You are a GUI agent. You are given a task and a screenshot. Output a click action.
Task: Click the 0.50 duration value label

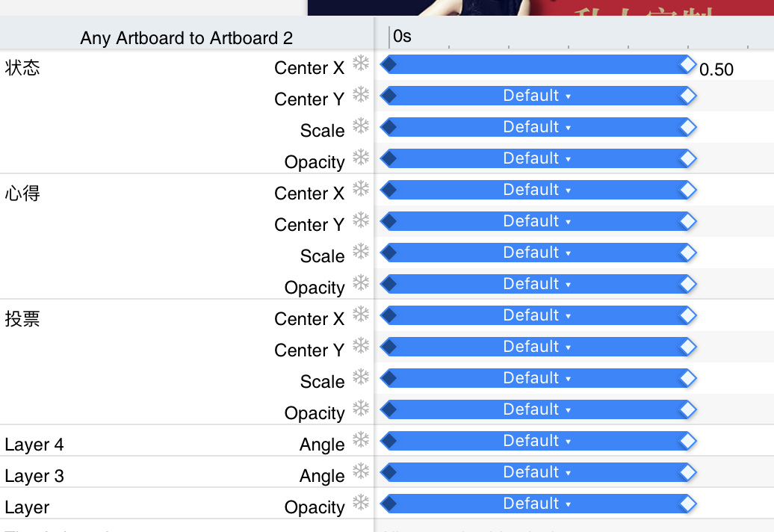(x=716, y=69)
